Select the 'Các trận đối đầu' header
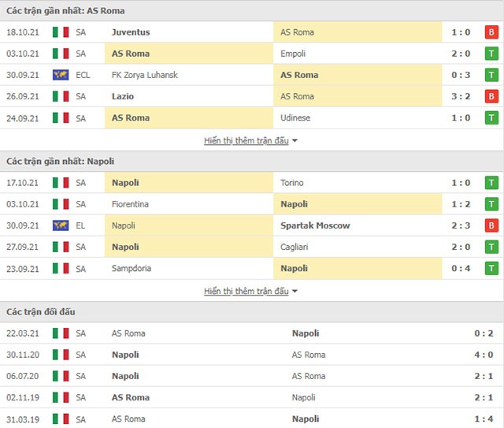The image size is (504, 428). pos(41,312)
